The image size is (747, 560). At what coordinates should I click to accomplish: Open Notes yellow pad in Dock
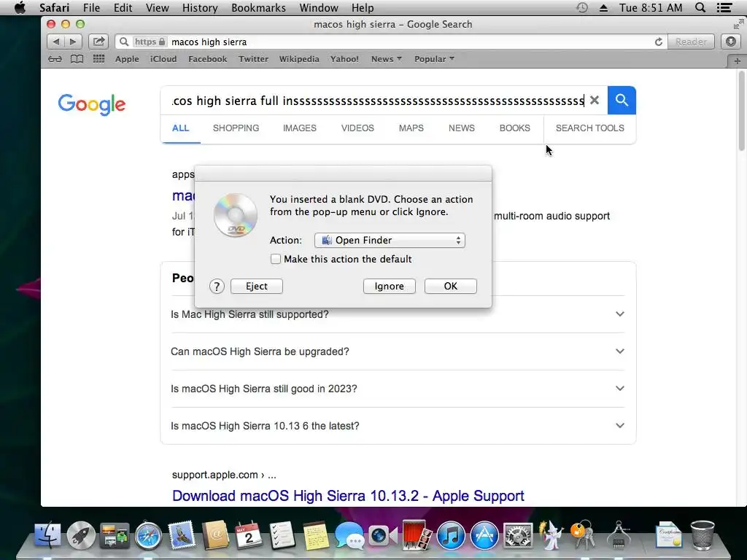click(316, 534)
